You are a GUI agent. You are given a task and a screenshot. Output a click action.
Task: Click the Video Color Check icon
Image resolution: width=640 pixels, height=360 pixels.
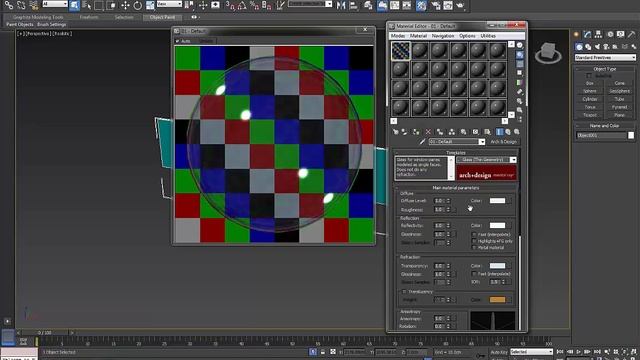pos(520,82)
